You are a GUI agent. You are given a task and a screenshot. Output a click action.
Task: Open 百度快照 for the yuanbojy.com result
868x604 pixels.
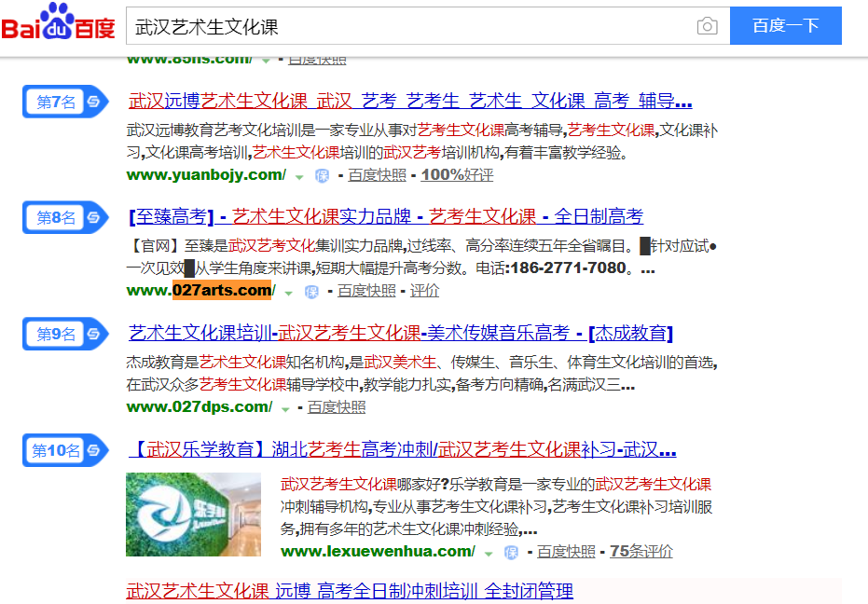pos(377,175)
